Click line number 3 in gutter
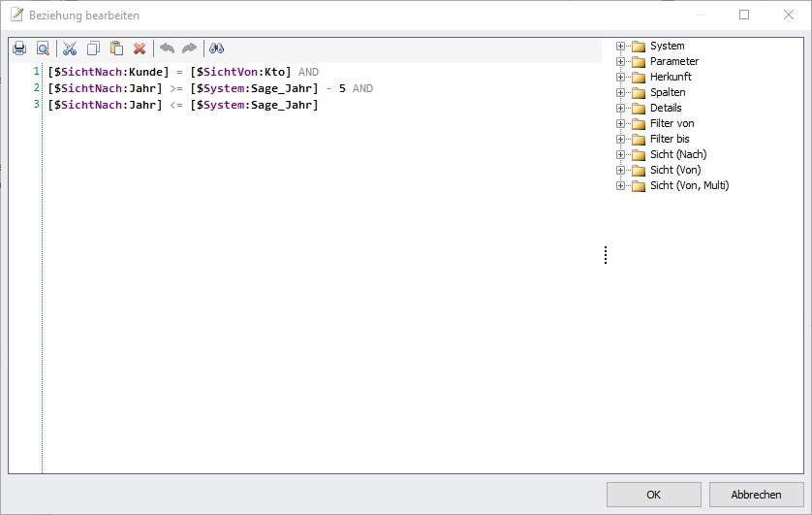The image size is (812, 515). pos(36,104)
